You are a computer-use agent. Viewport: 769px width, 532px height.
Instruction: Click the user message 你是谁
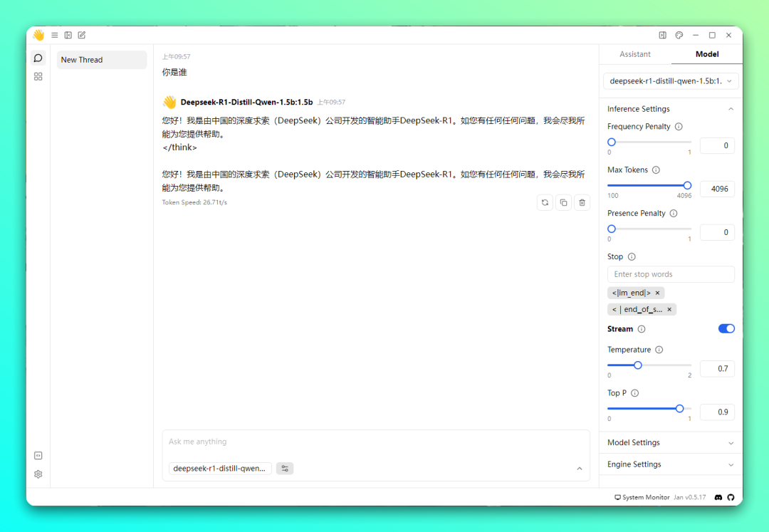tap(174, 72)
